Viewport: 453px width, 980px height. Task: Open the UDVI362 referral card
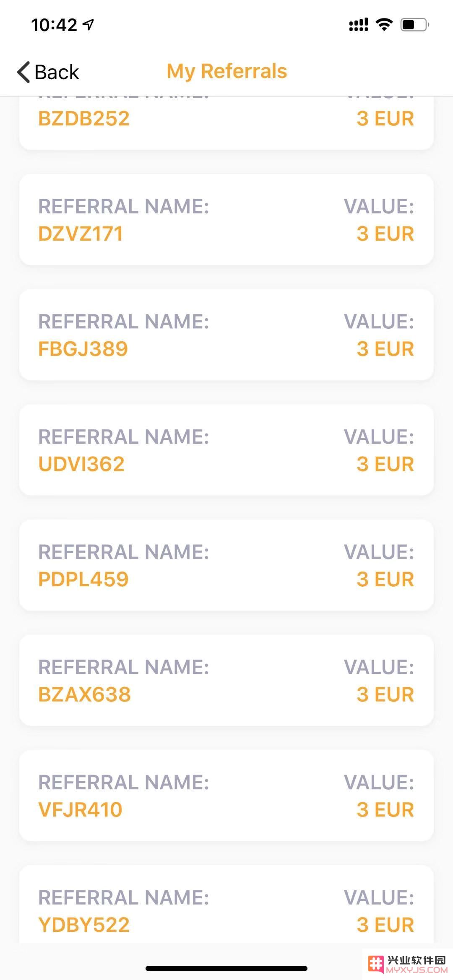tap(226, 450)
